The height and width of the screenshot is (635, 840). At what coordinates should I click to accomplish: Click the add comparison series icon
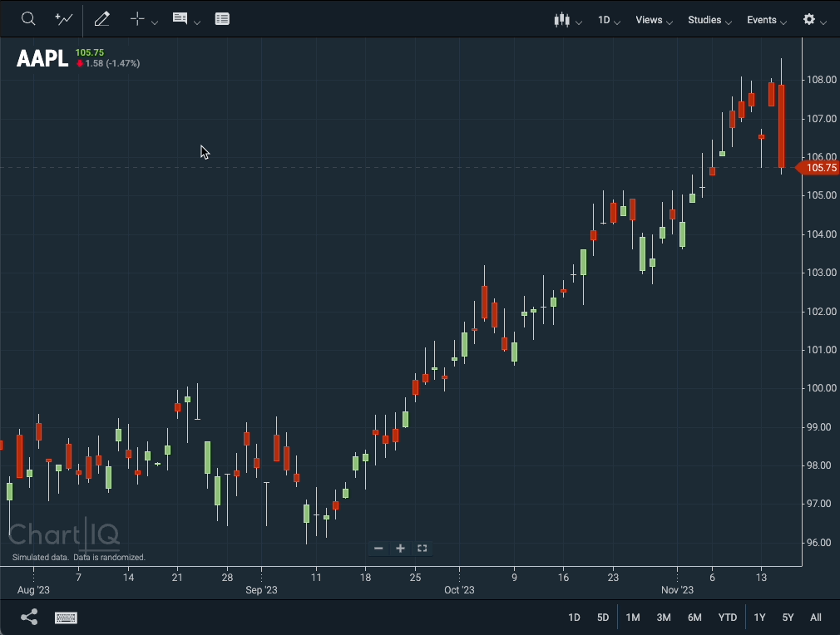[x=64, y=19]
